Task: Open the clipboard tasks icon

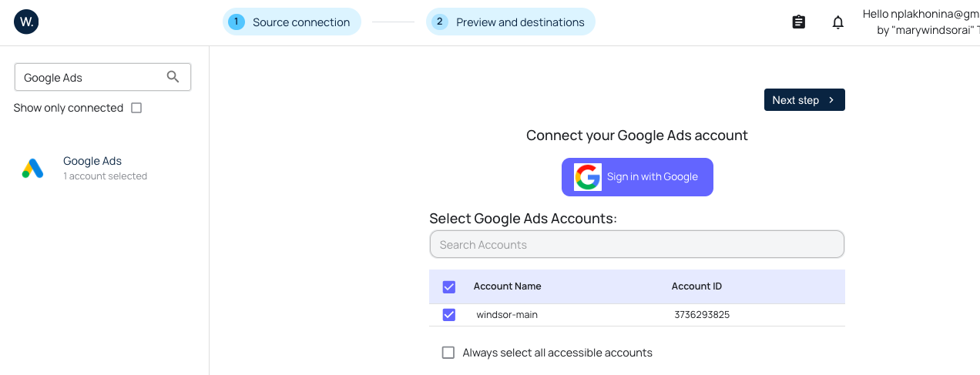Action: (x=799, y=22)
